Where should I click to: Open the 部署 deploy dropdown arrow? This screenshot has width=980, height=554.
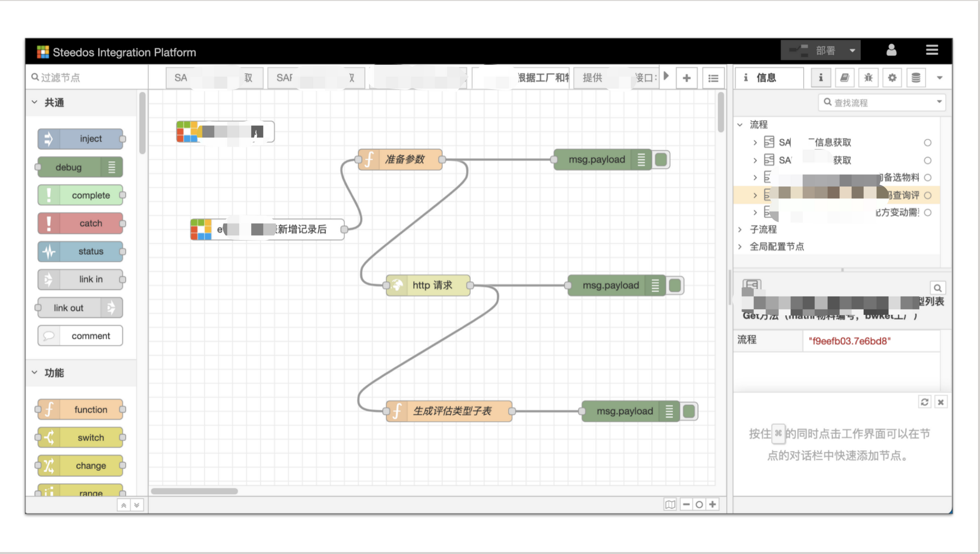click(x=852, y=50)
